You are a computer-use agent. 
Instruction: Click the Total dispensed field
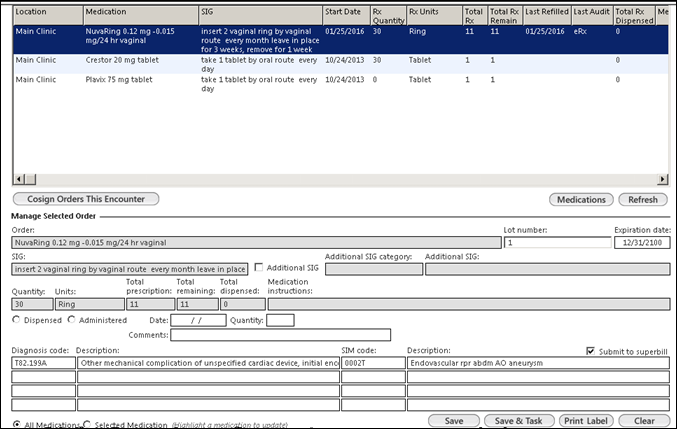pyautogui.click(x=243, y=304)
